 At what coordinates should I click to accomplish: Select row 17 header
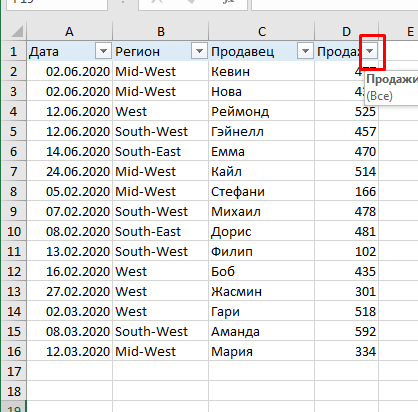(x=14, y=372)
